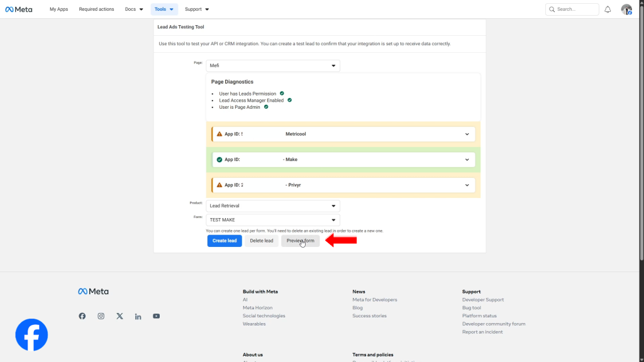This screenshot has height=362, width=644.
Task: Open the Tools dropdown menu
Action: [164, 9]
